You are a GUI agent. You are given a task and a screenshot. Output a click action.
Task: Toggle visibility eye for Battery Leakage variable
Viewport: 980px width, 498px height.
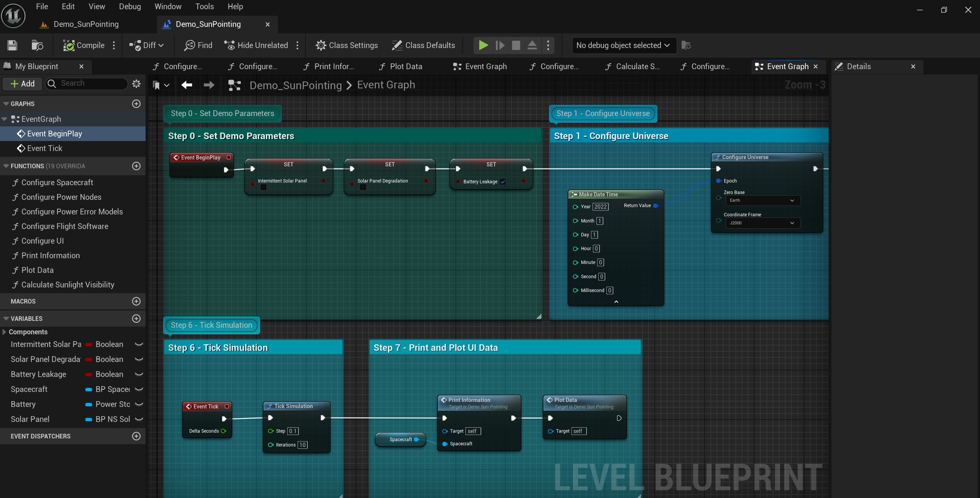[x=139, y=374]
